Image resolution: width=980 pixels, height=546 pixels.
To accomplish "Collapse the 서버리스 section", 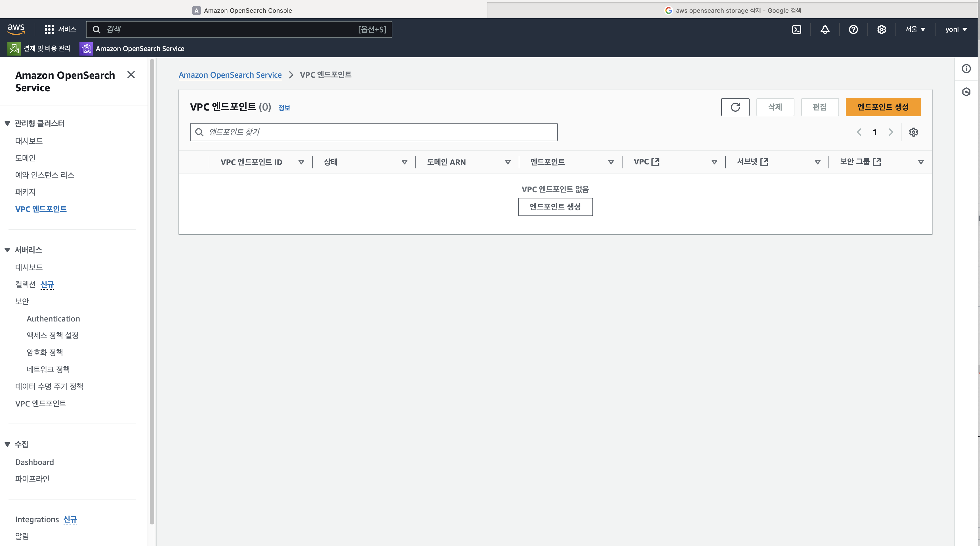I will (7, 250).
